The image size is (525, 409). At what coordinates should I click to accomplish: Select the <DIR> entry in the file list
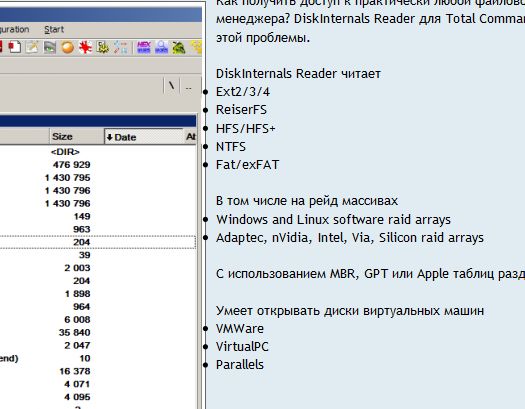(x=65, y=152)
